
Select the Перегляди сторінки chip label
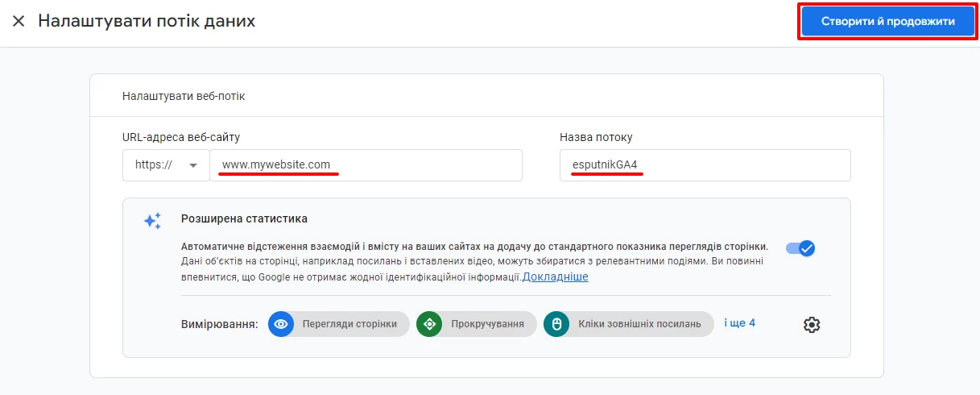pyautogui.click(x=349, y=324)
